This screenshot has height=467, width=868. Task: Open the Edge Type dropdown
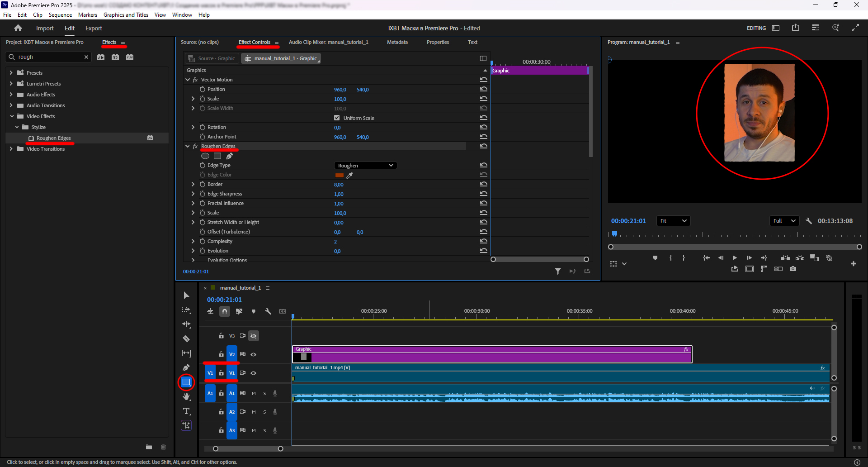tap(365, 166)
